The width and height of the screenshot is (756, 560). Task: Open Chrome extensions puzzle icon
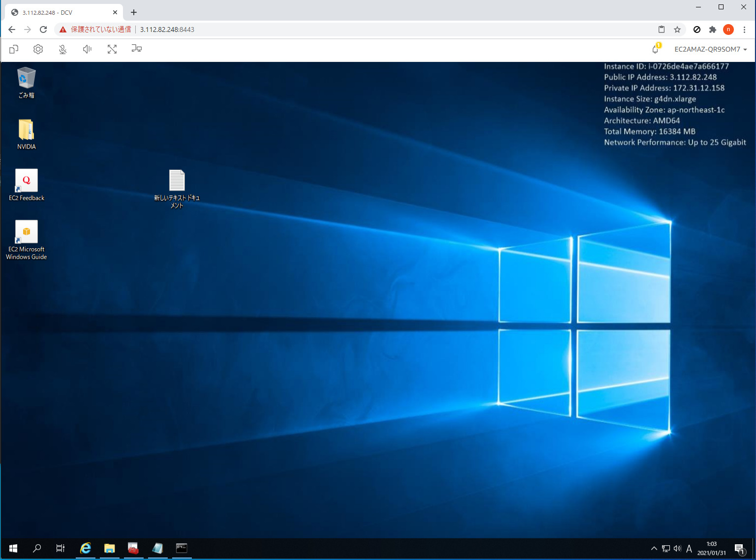pyautogui.click(x=713, y=29)
